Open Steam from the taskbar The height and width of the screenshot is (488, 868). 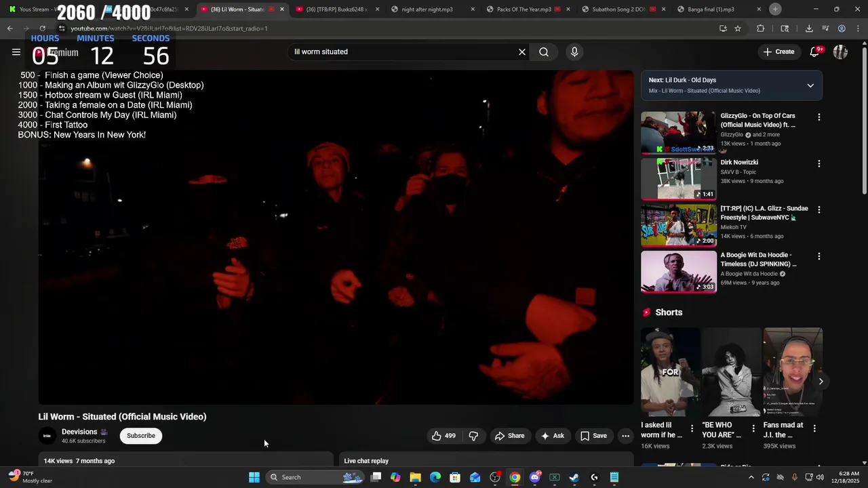click(x=574, y=477)
